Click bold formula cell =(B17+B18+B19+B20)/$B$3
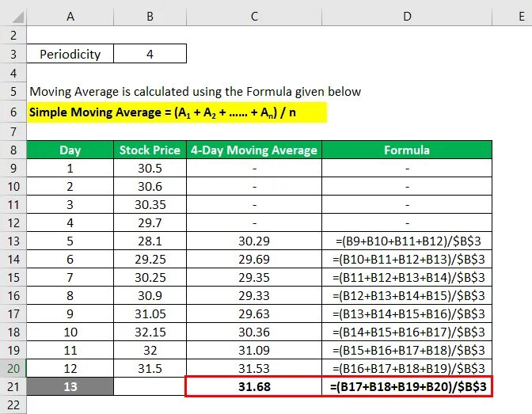Image resolution: width=532 pixels, height=414 pixels. tap(407, 386)
